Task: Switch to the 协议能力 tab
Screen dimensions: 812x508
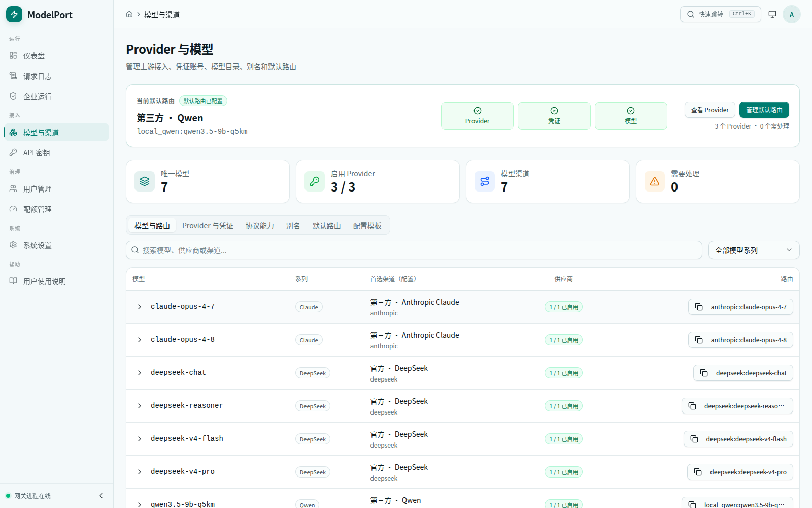Action: click(259, 225)
